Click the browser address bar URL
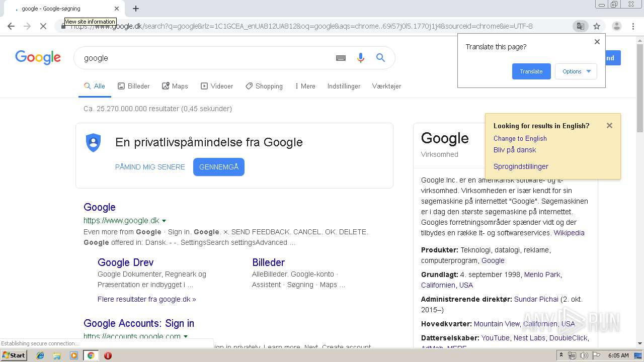The image size is (644, 362). [302, 26]
